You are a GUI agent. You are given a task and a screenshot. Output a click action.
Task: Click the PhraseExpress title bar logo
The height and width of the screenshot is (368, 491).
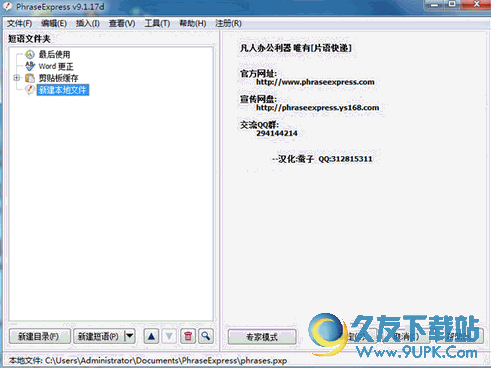pos(7,6)
